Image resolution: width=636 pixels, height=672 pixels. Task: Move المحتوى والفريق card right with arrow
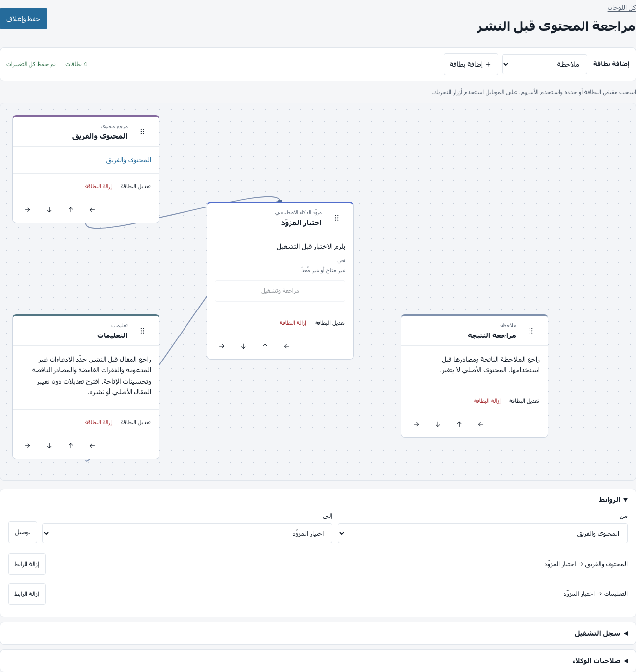[27, 210]
